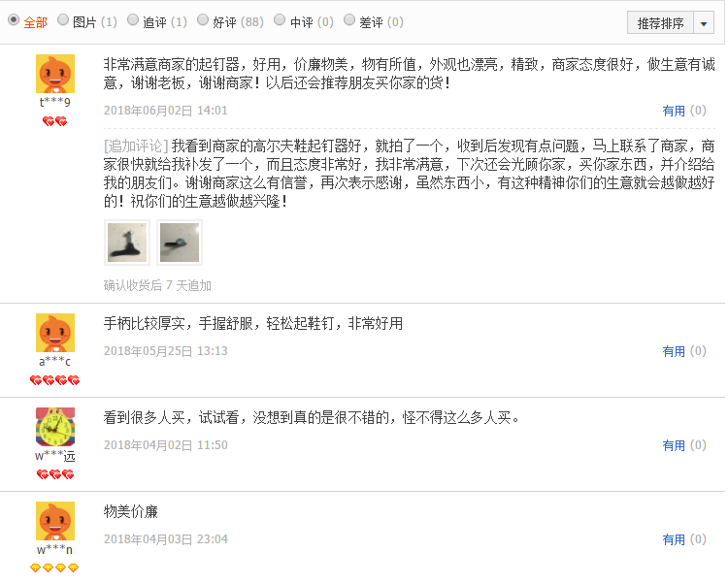Click the avatar icon of user a***c
728x585 pixels.
tap(55, 333)
